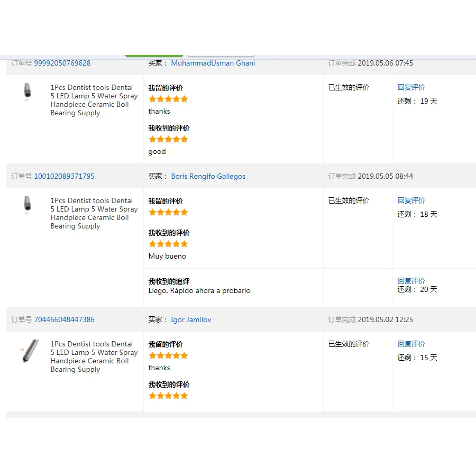476x476 pixels.
Task: Click the star rating you left for Igor Jamilov
Action: pos(168,355)
